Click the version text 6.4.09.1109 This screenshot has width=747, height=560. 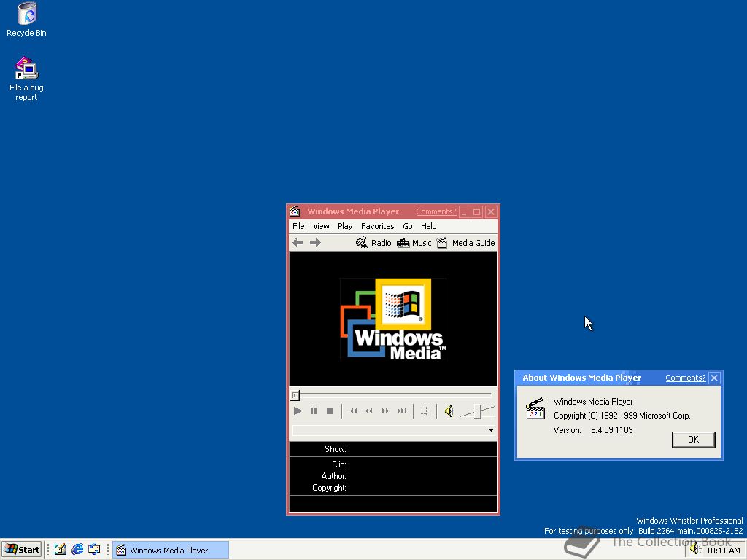(612, 430)
